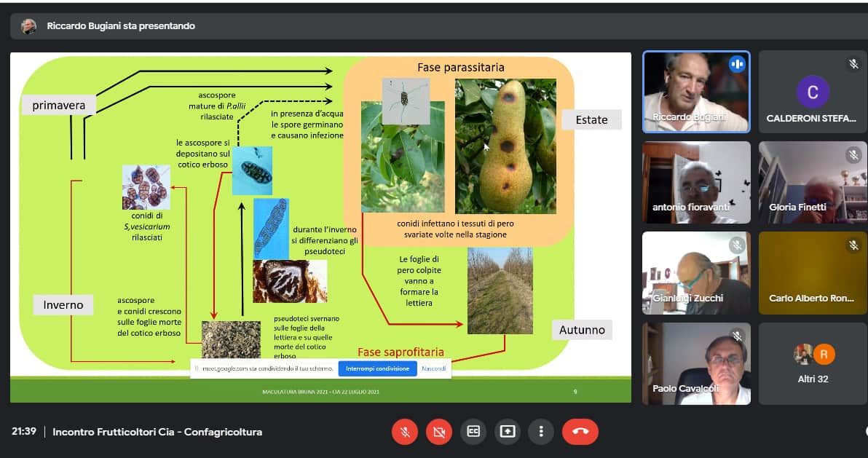Hang up with the red leave call button
868x458 pixels.
click(580, 432)
